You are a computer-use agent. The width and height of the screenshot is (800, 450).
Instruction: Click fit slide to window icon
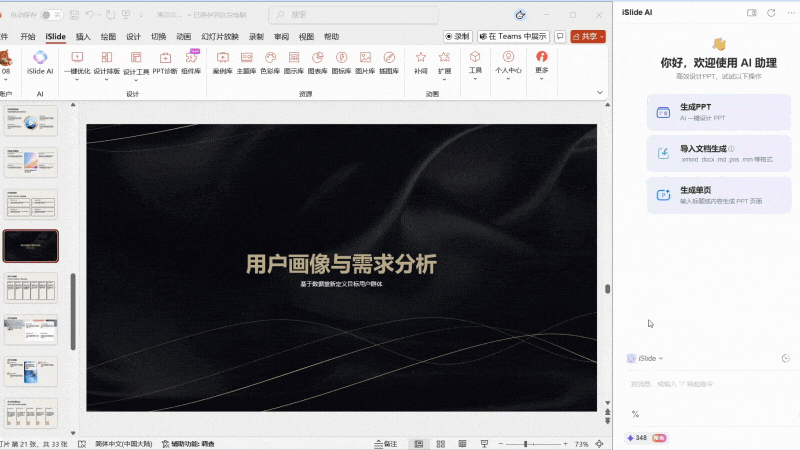pos(599,444)
